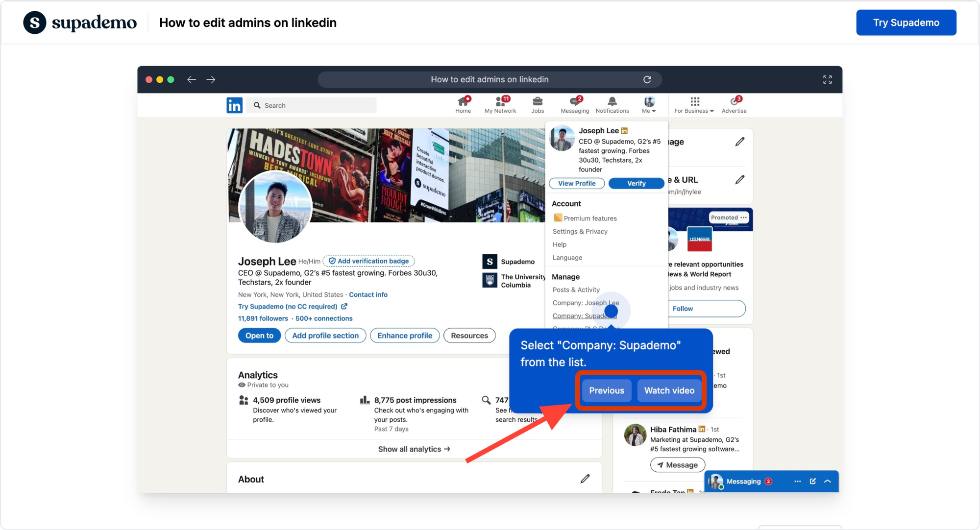This screenshot has height=530, width=980.
Task: Select Help in Account menu
Action: [x=560, y=244]
